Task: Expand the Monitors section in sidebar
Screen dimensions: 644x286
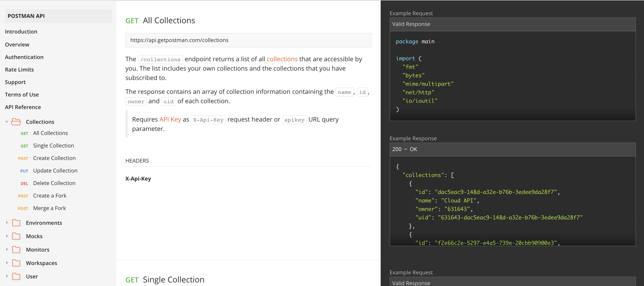Action: (x=7, y=249)
